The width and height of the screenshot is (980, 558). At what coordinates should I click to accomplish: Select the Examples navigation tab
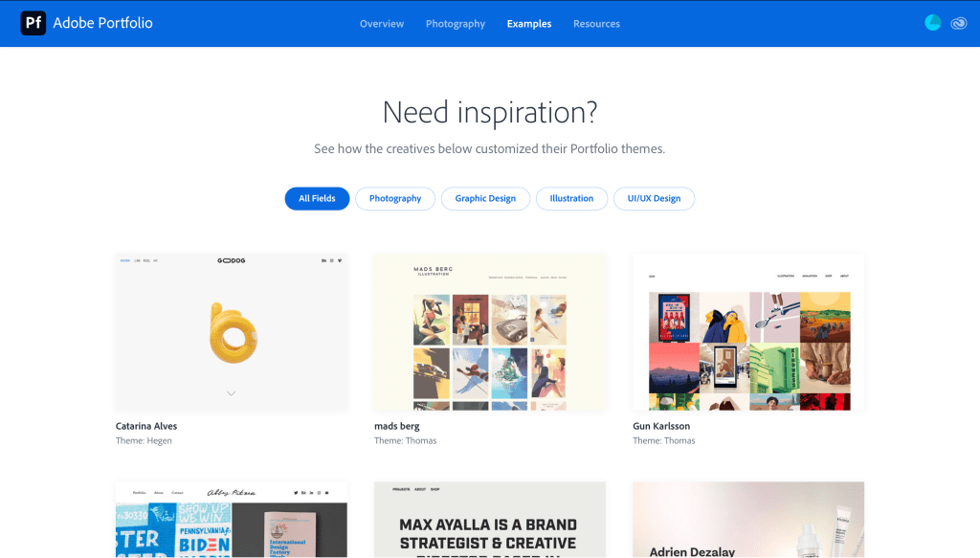click(529, 24)
